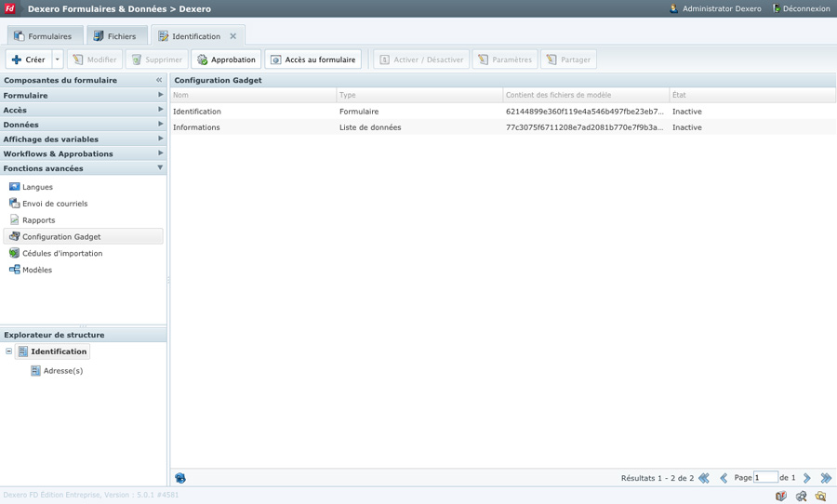Go to the first results page
837x504 pixels.
(x=704, y=478)
